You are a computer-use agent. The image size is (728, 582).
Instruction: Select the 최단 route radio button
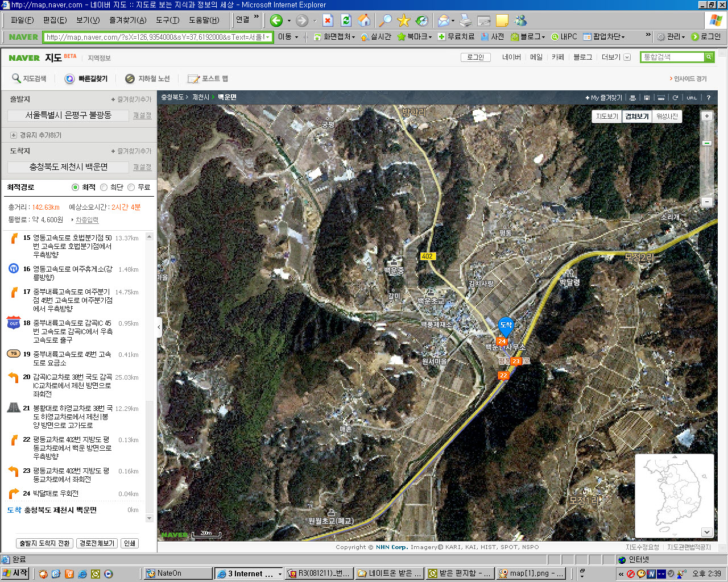(x=104, y=188)
